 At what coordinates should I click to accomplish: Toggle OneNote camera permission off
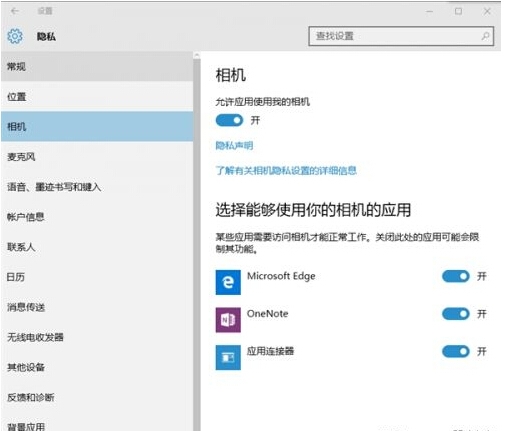(456, 314)
